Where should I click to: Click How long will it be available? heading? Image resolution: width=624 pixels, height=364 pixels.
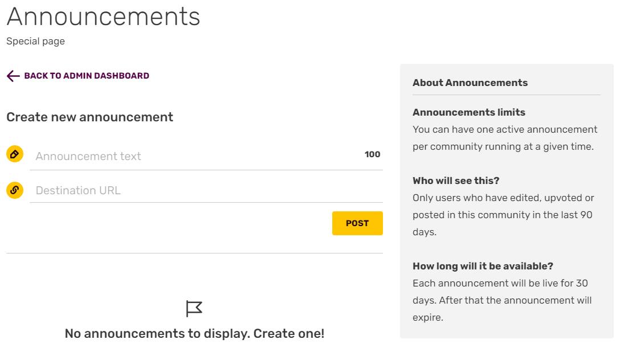(483, 266)
